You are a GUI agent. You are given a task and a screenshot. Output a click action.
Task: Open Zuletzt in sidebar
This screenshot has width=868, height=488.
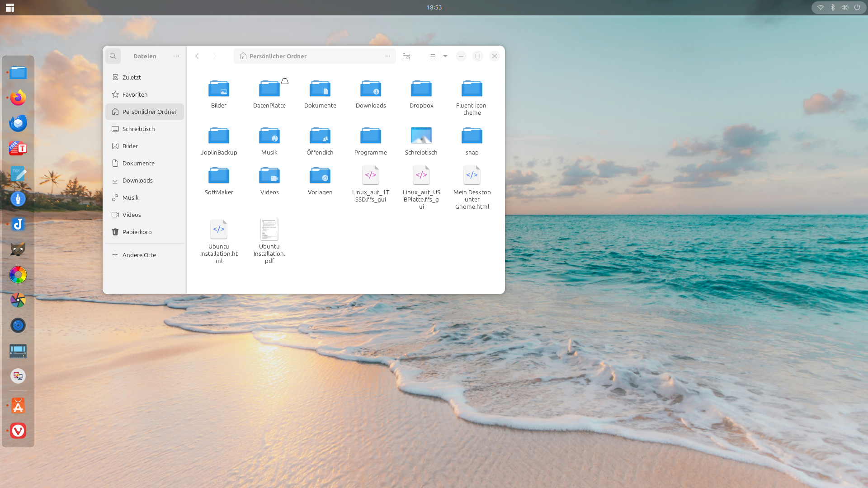pyautogui.click(x=145, y=77)
